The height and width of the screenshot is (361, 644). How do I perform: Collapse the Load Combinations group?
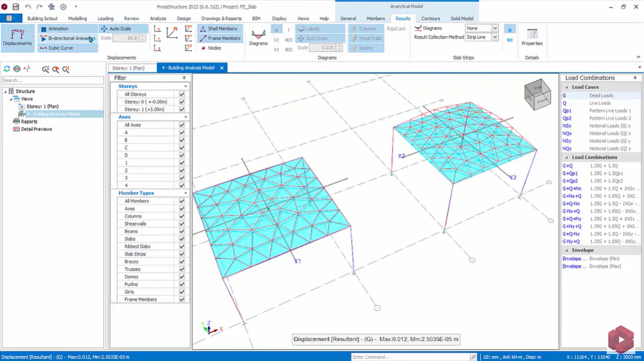point(567,157)
